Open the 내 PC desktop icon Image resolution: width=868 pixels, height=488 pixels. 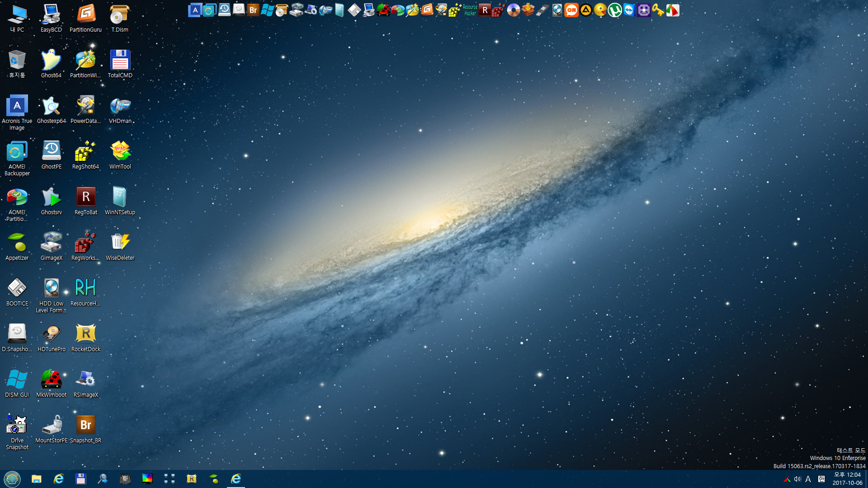click(x=17, y=19)
